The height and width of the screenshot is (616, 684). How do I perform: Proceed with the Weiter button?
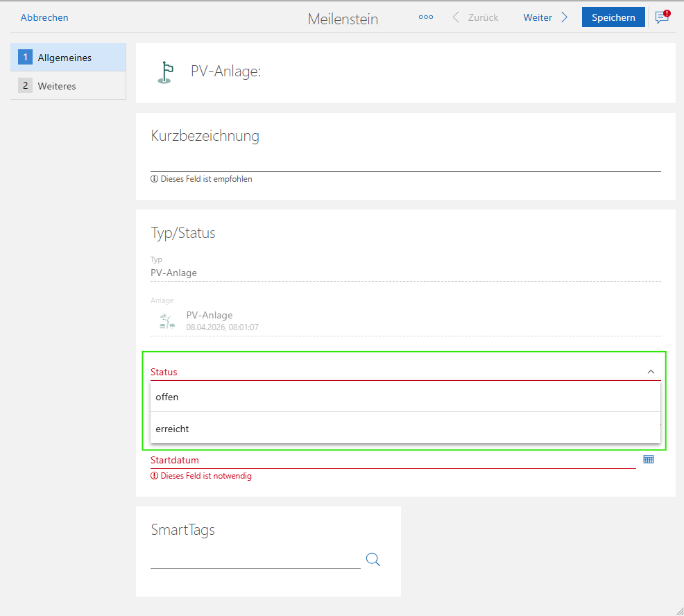click(545, 17)
